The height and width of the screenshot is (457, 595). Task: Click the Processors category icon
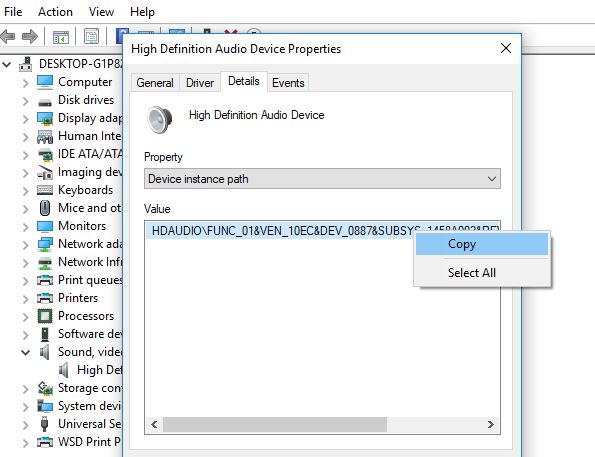(45, 316)
